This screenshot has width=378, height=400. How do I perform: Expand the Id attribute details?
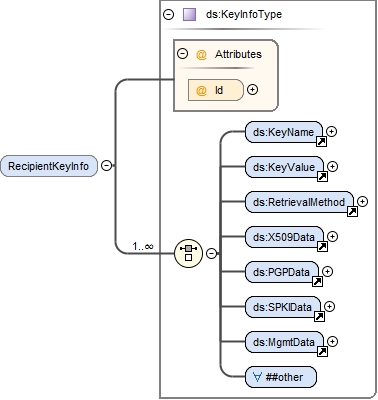[x=253, y=90]
